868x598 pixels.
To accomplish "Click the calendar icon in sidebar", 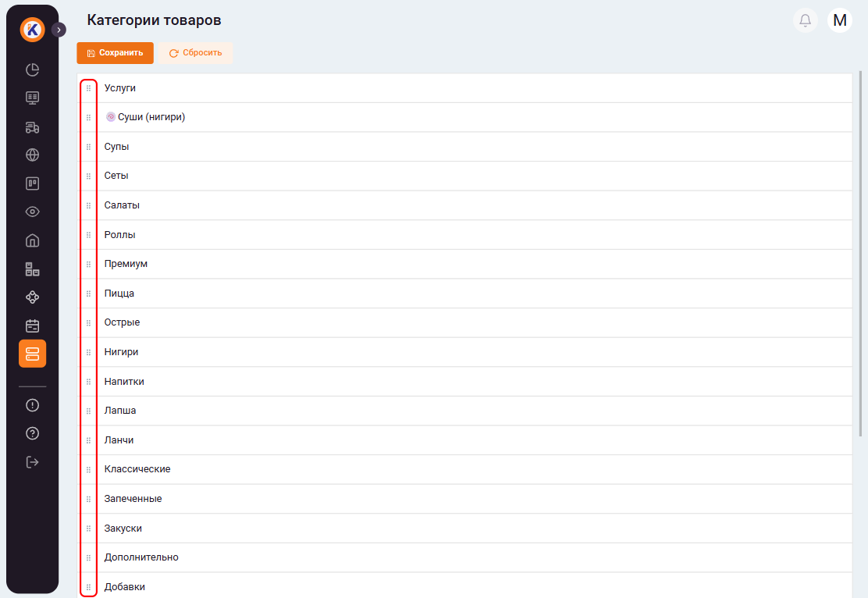I will point(32,326).
